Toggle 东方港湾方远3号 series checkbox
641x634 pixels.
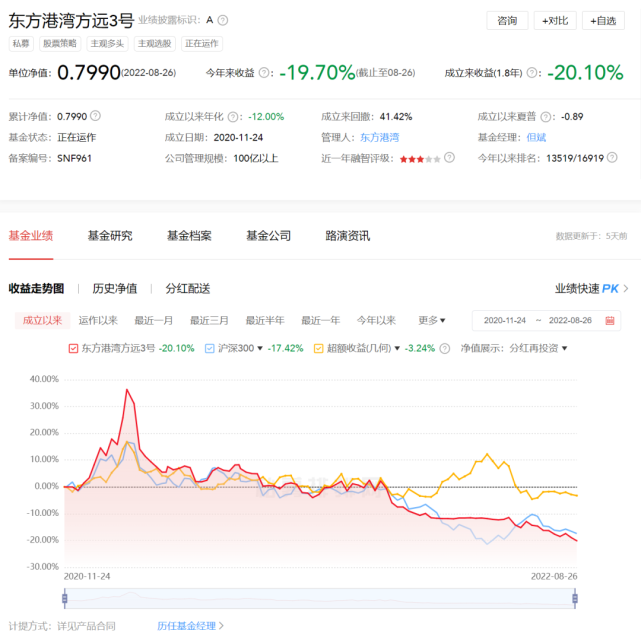tap(73, 349)
